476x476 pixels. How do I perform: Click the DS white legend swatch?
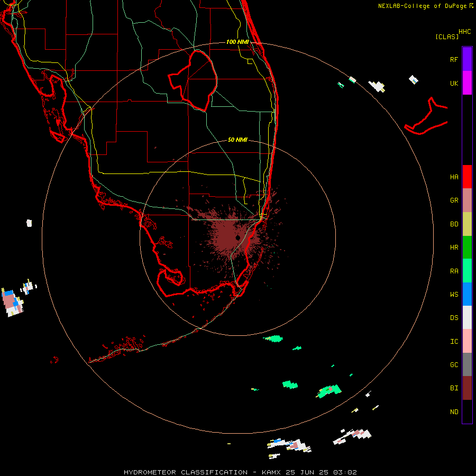[467, 317]
